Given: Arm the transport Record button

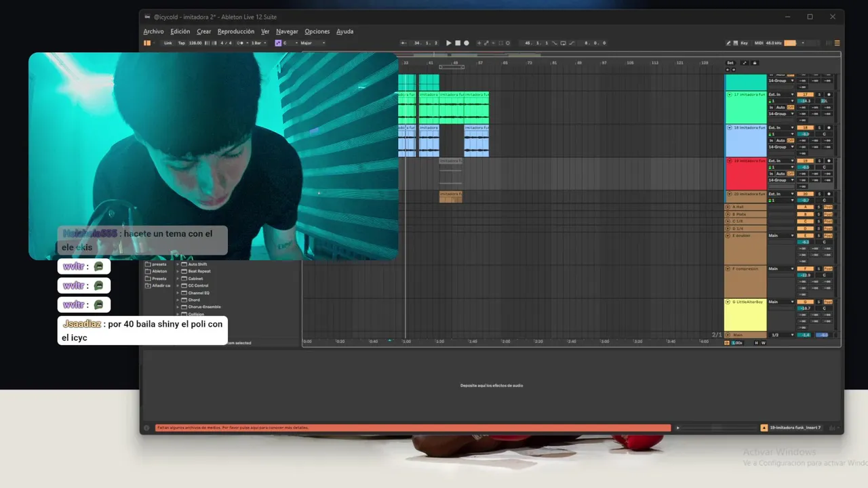Looking at the screenshot, I should (x=466, y=43).
